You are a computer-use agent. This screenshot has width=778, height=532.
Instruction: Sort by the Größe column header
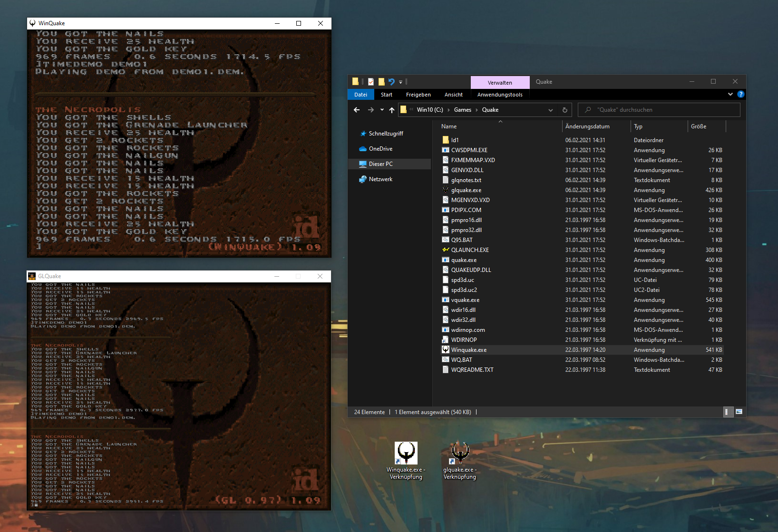pos(707,126)
